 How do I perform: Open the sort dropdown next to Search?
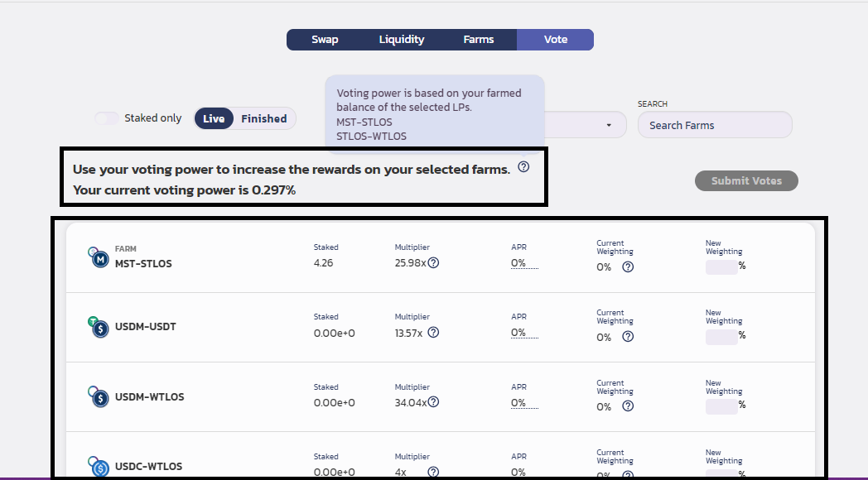pyautogui.click(x=609, y=125)
